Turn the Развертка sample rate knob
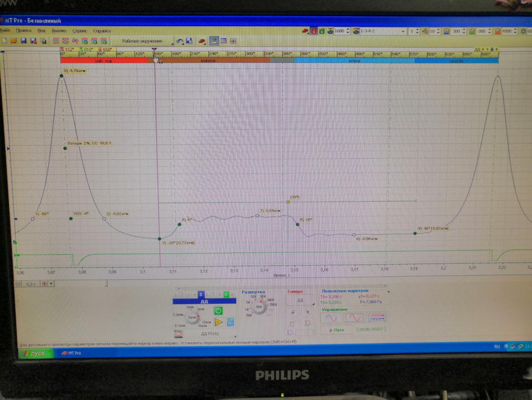Viewport: 532px width, 400px height. click(259, 307)
